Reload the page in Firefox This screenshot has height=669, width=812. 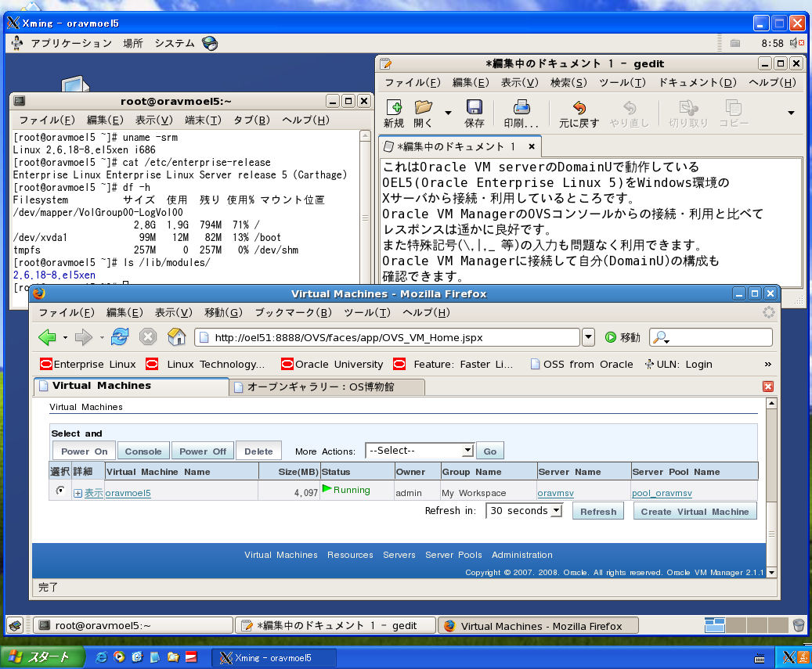tap(120, 336)
